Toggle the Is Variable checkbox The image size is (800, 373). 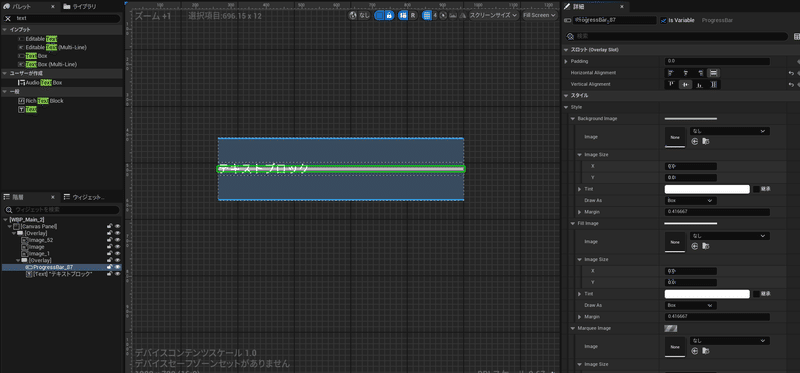coord(663,20)
